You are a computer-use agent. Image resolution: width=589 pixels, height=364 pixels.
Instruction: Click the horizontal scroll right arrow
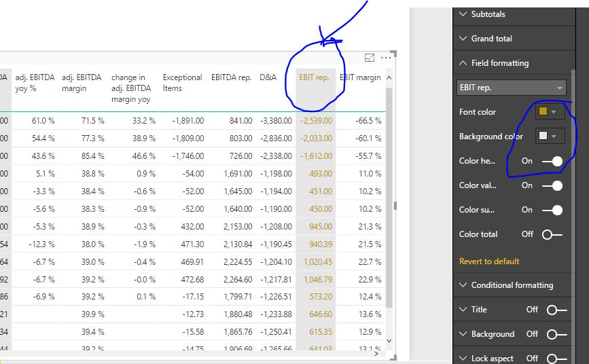[376, 354]
